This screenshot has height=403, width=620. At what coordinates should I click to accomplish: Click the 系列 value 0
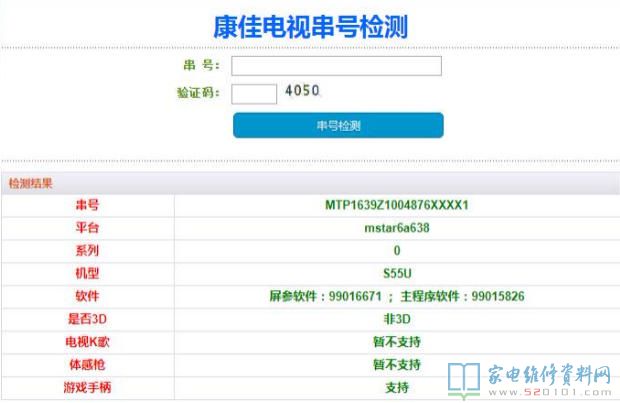(397, 250)
